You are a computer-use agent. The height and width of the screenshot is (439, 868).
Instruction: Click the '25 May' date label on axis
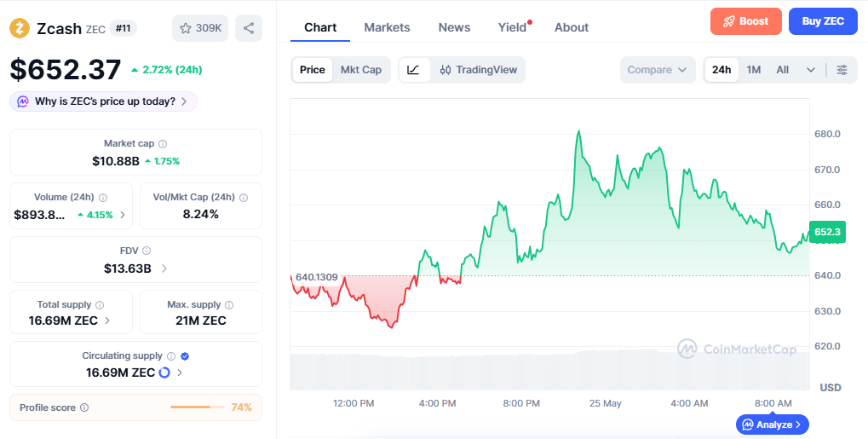click(605, 403)
